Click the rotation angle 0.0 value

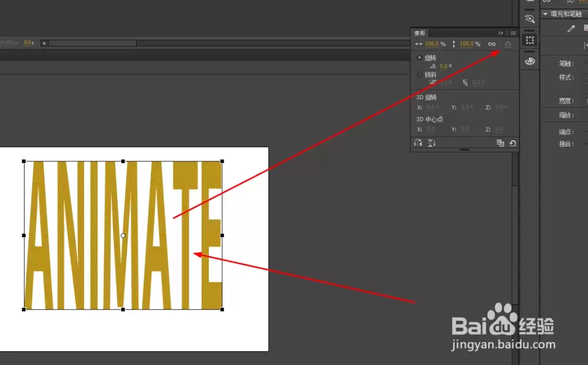(x=444, y=66)
